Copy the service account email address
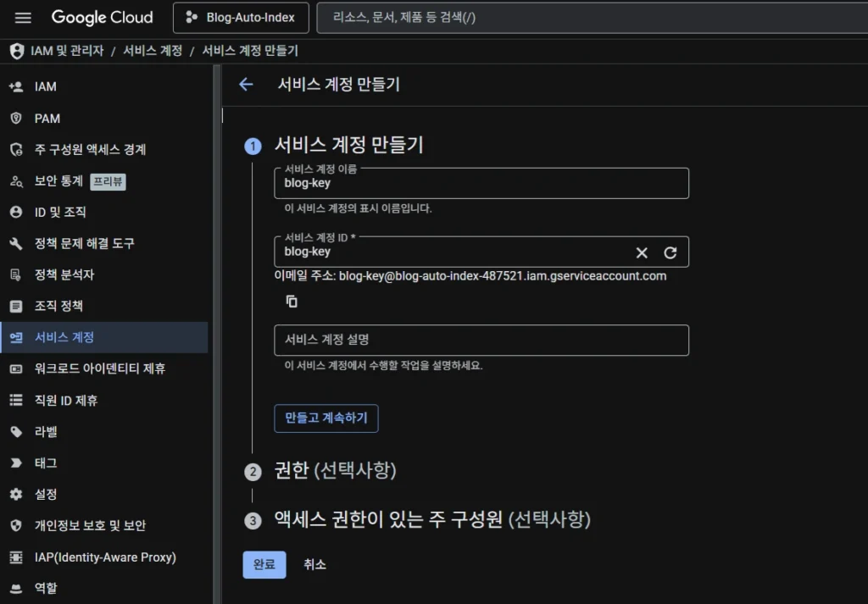Viewport: 868px width, 604px height. pyautogui.click(x=292, y=302)
